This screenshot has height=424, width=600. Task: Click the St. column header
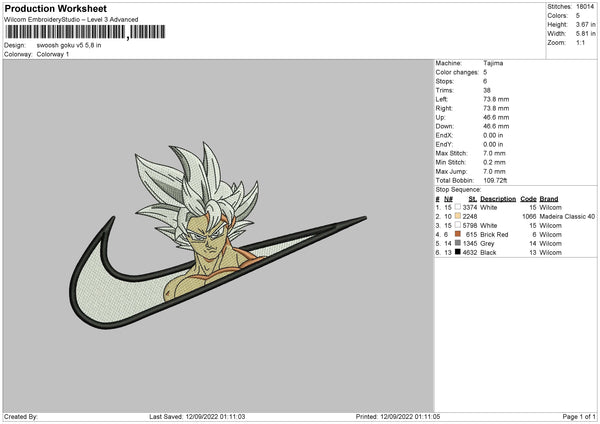click(473, 199)
